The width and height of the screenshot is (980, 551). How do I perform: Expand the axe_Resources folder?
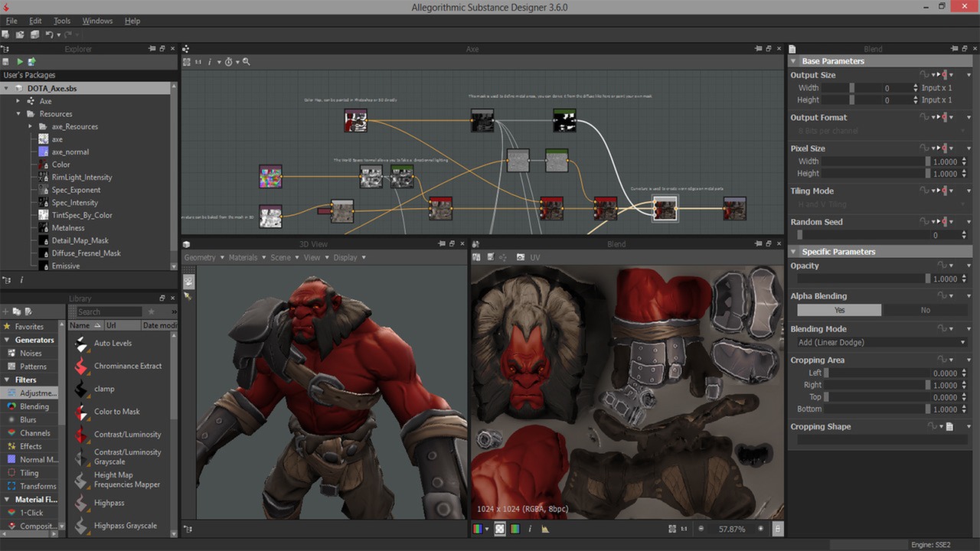click(x=31, y=127)
